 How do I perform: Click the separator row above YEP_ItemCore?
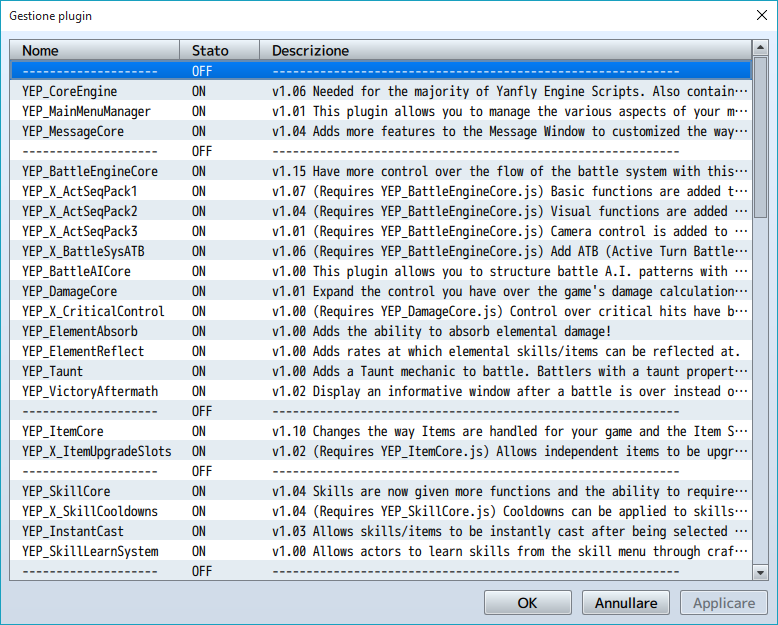pyautogui.click(x=381, y=411)
